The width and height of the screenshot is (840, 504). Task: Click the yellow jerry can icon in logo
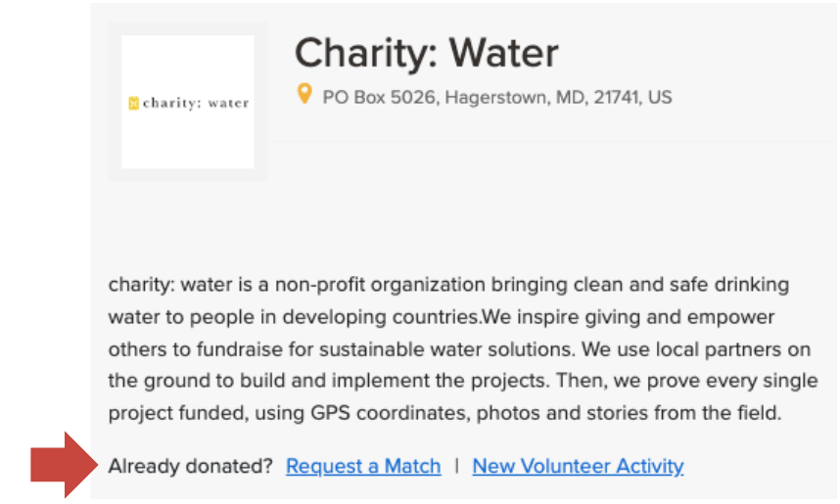[134, 103]
